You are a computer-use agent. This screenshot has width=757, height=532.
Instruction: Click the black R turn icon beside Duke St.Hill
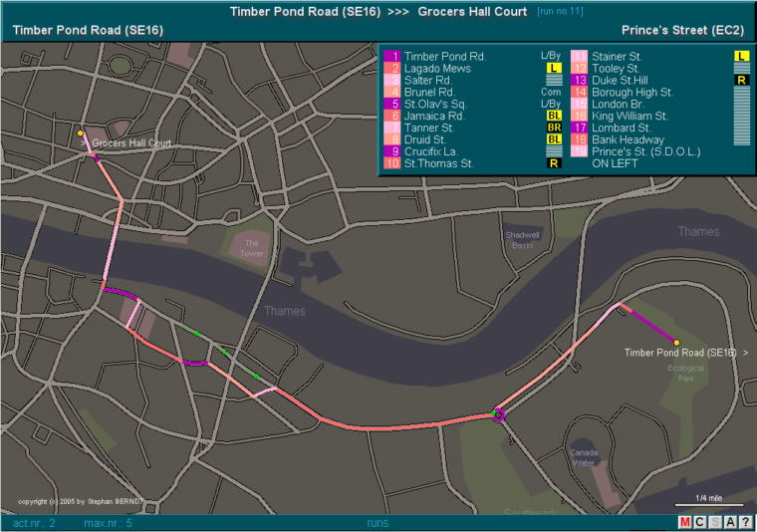(x=741, y=80)
